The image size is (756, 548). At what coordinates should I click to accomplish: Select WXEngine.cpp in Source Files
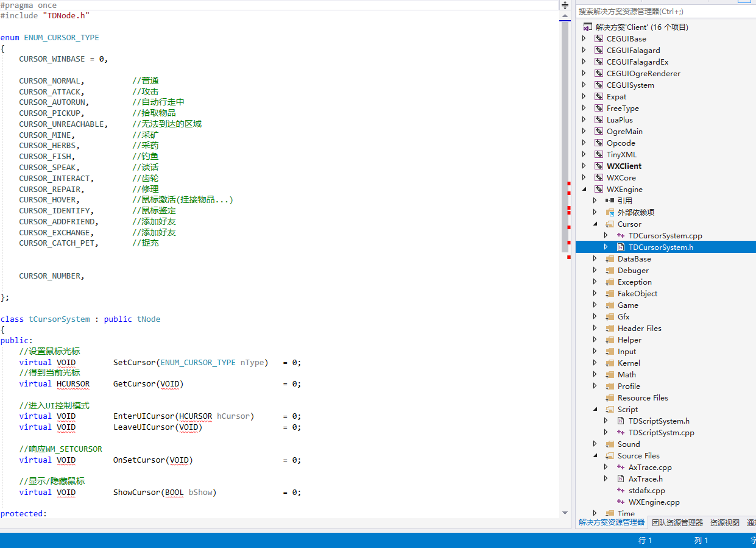click(x=654, y=502)
